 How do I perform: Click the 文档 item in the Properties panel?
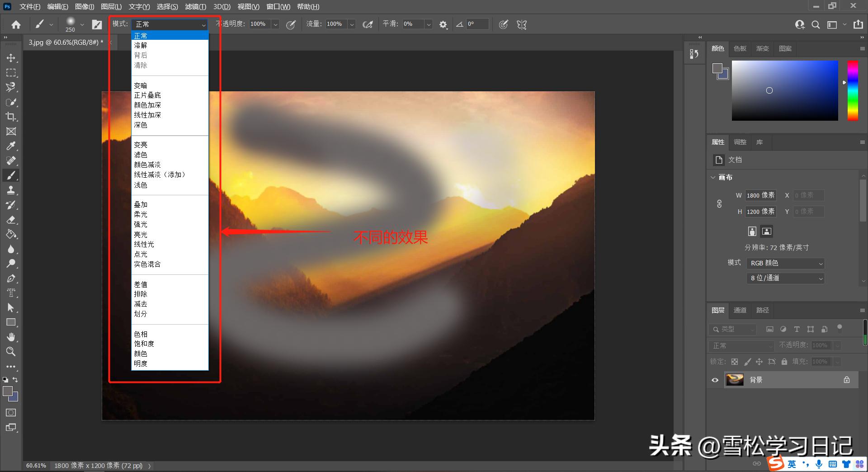pos(735,160)
